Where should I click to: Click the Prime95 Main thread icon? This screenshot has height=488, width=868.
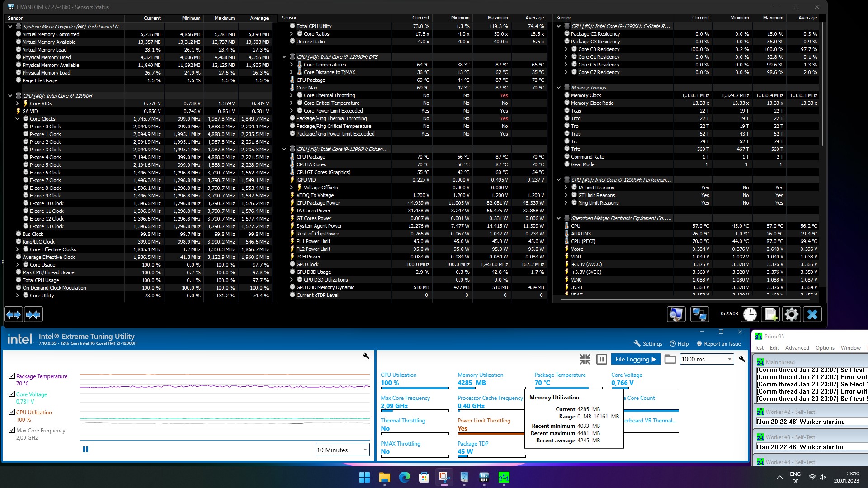(x=760, y=362)
